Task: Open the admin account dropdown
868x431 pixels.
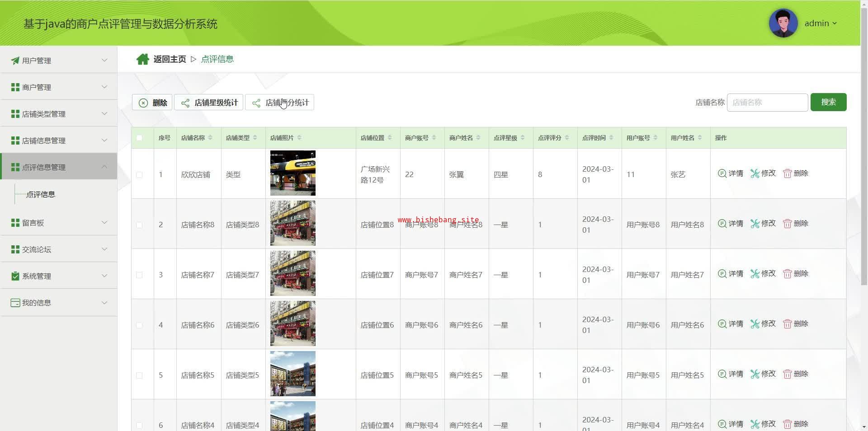Action: tap(820, 23)
